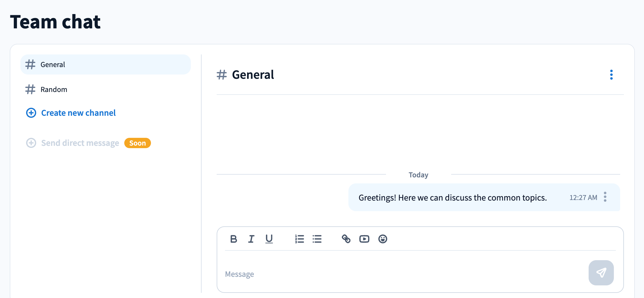Switch to the Random channel
644x298 pixels.
coord(54,89)
